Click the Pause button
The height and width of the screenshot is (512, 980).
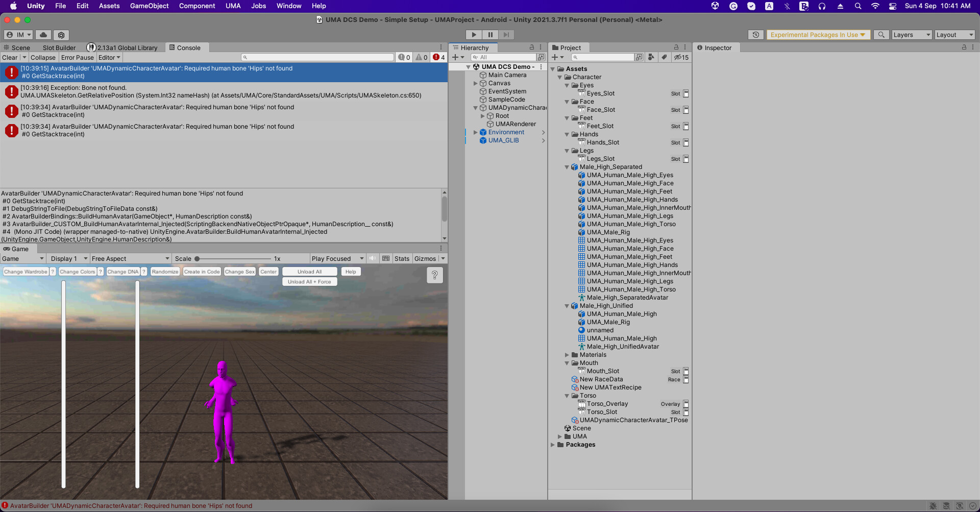point(490,35)
